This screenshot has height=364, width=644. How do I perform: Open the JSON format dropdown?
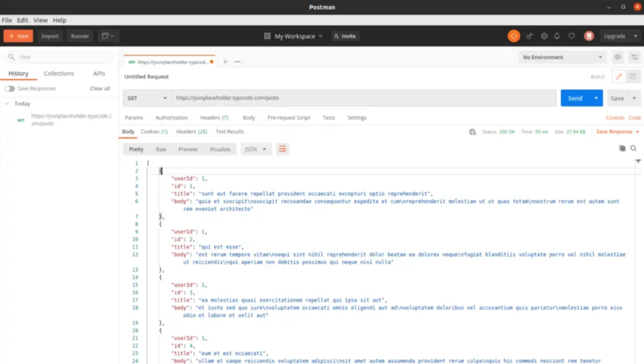coord(255,149)
